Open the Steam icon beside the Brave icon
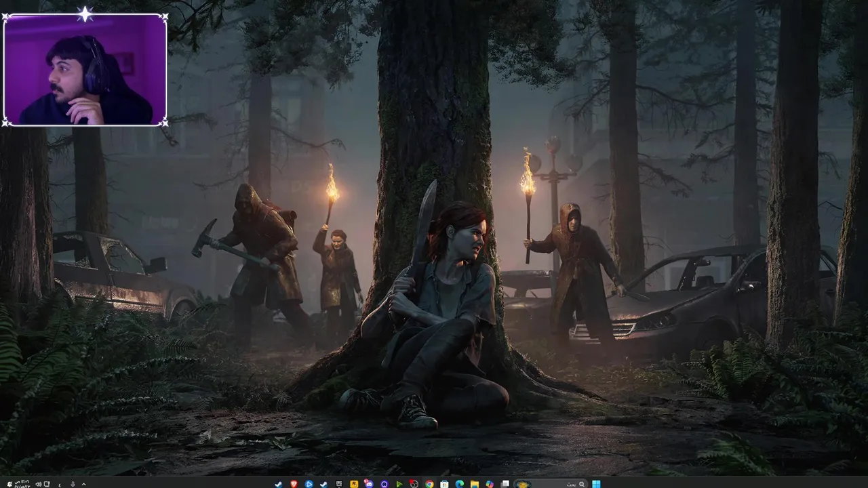868x488 pixels. pyautogui.click(x=278, y=484)
